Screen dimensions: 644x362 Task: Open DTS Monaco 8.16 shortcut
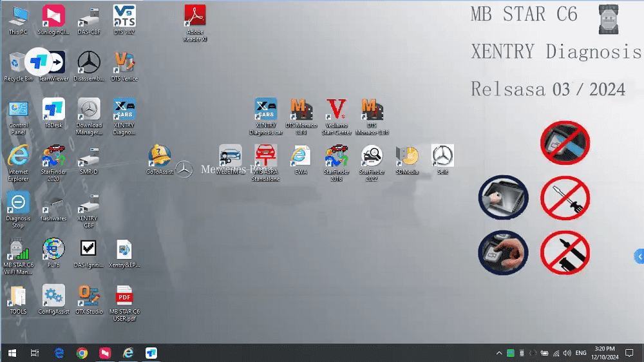pos(372,117)
